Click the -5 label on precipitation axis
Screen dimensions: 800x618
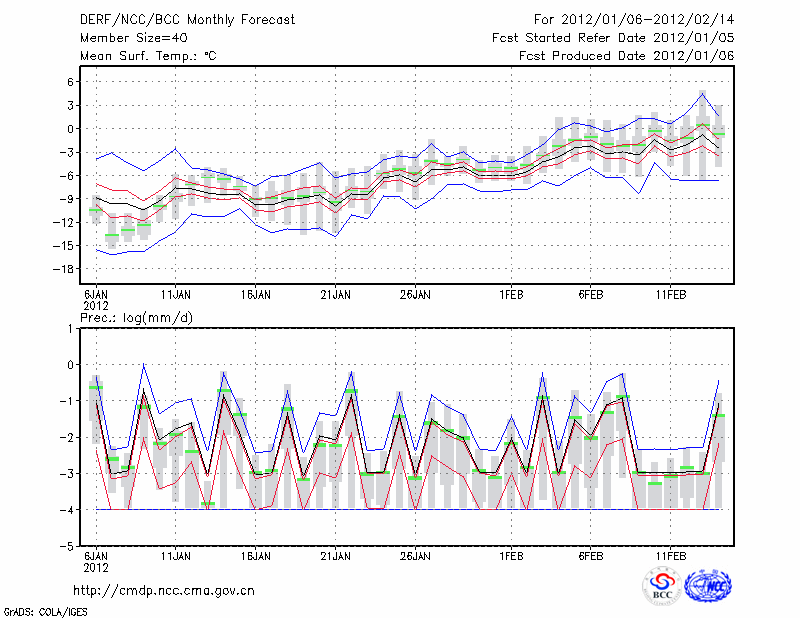(68, 547)
